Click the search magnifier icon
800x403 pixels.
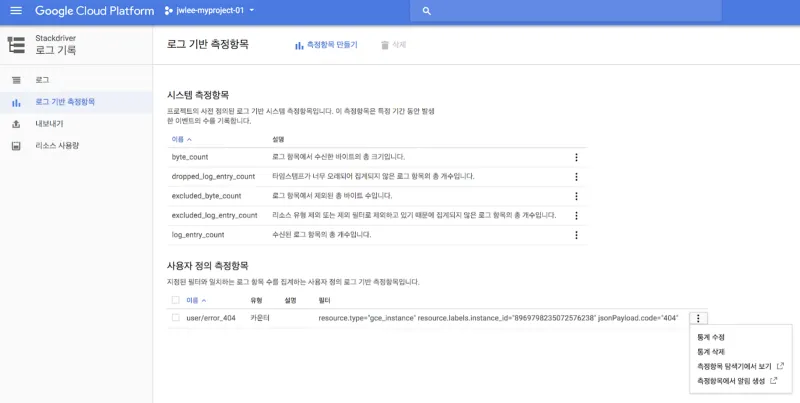[427, 11]
